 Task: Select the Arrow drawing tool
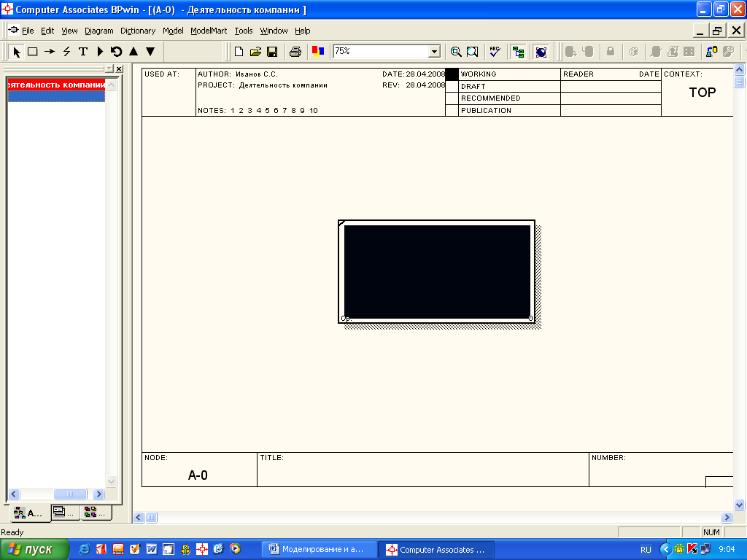[50, 52]
